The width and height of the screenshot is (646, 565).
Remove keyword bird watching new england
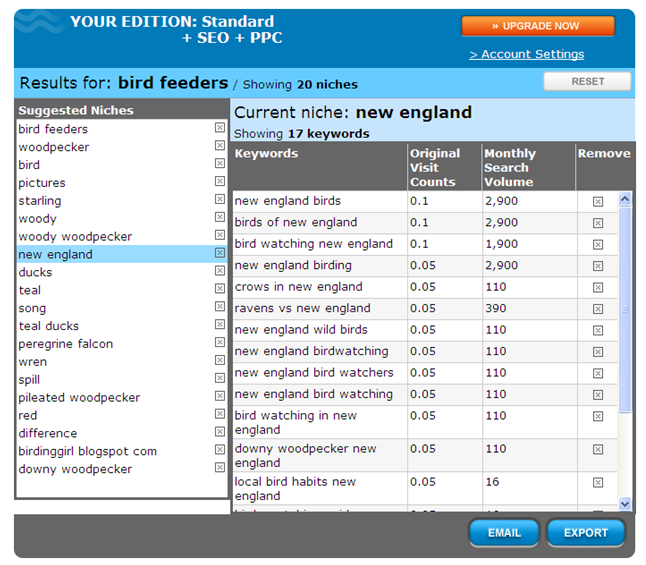pyautogui.click(x=598, y=244)
